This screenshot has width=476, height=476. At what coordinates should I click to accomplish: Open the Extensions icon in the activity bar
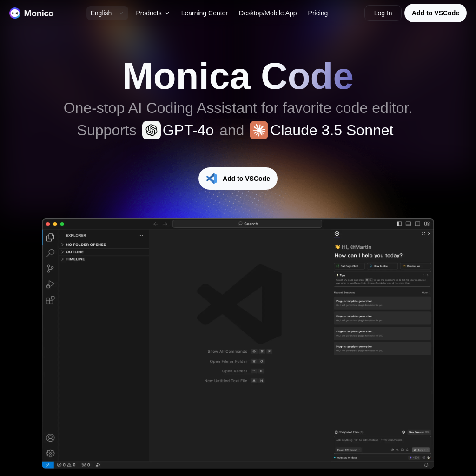pos(50,300)
